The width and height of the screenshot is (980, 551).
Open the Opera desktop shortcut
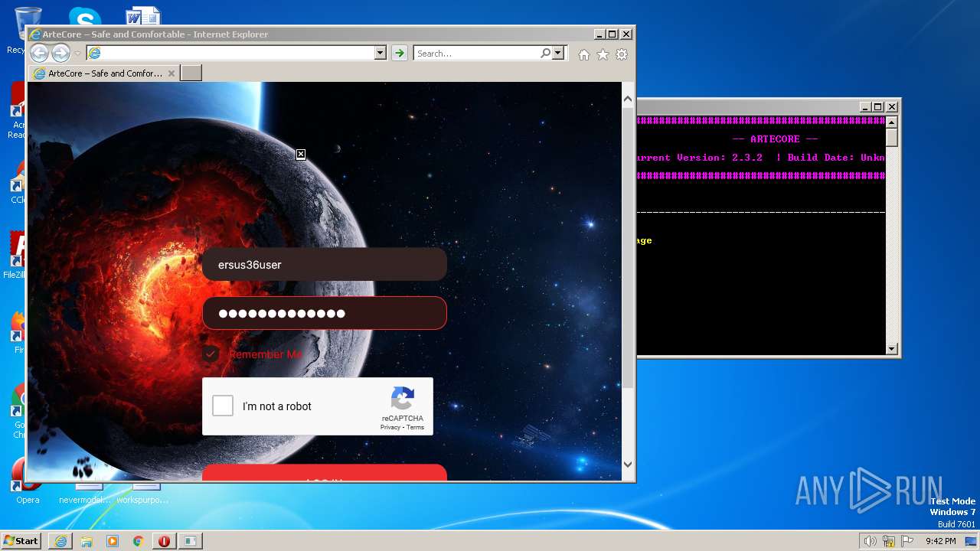point(28,479)
